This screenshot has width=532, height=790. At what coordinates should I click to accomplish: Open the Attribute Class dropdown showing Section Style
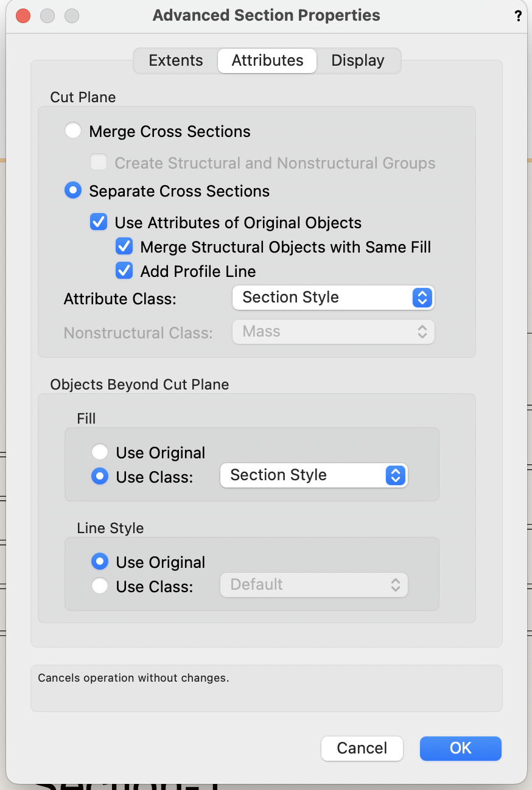click(333, 298)
